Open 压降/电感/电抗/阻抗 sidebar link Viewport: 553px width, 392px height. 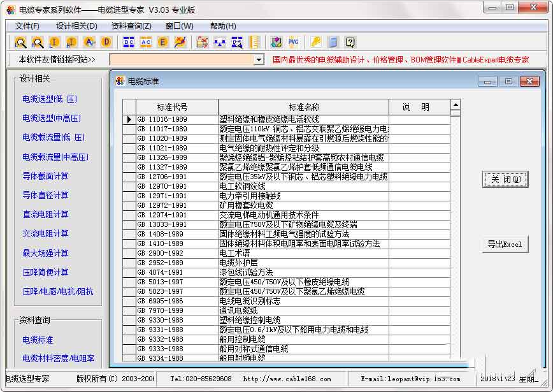click(x=58, y=291)
